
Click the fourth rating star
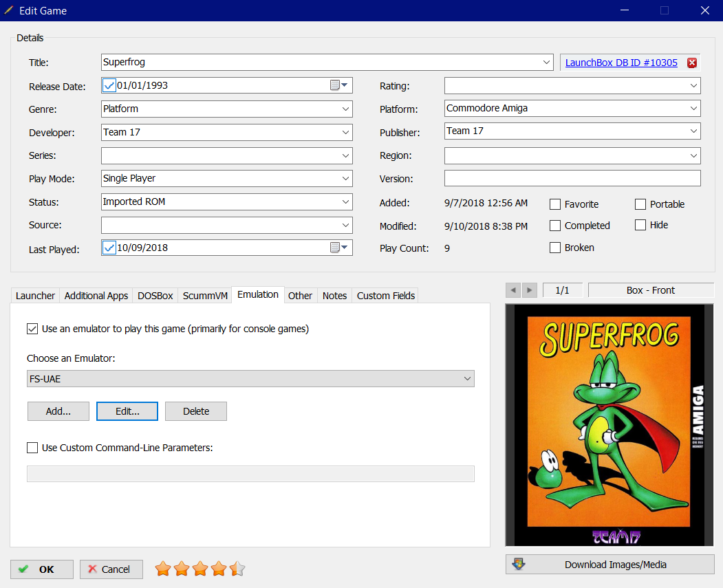[219, 569]
